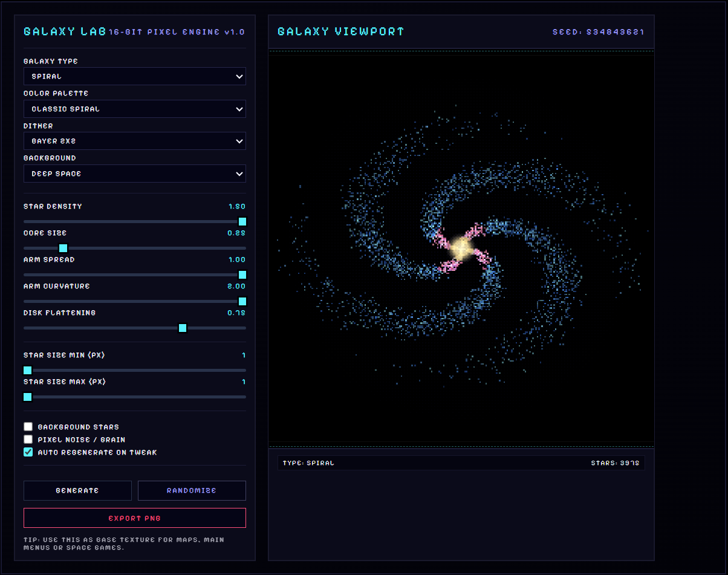Viewport: 728px width, 575px height.
Task: Click the seed value S34843621
Action: pos(599,31)
